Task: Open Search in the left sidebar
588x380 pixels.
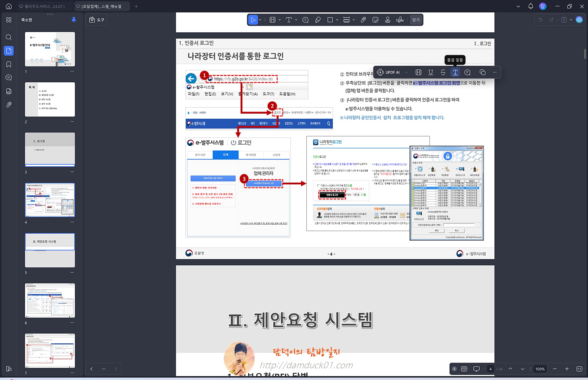Action: 8,37
